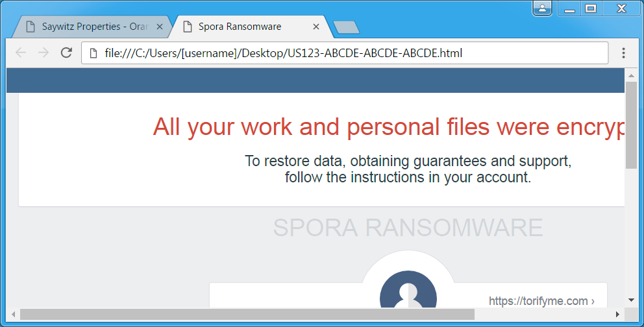The height and width of the screenshot is (327, 644).
Task: Reload the current page
Action: pos(66,53)
